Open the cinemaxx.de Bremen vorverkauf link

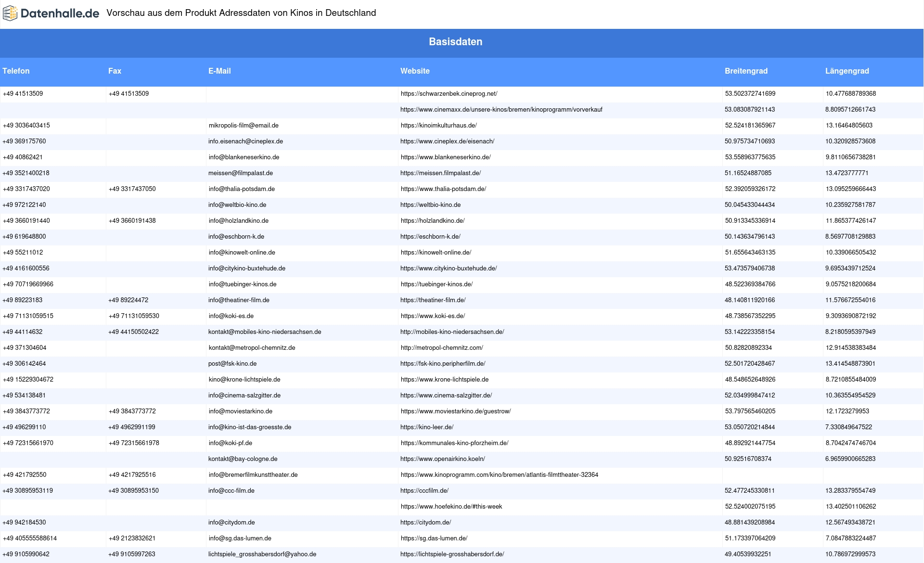pyautogui.click(x=501, y=110)
